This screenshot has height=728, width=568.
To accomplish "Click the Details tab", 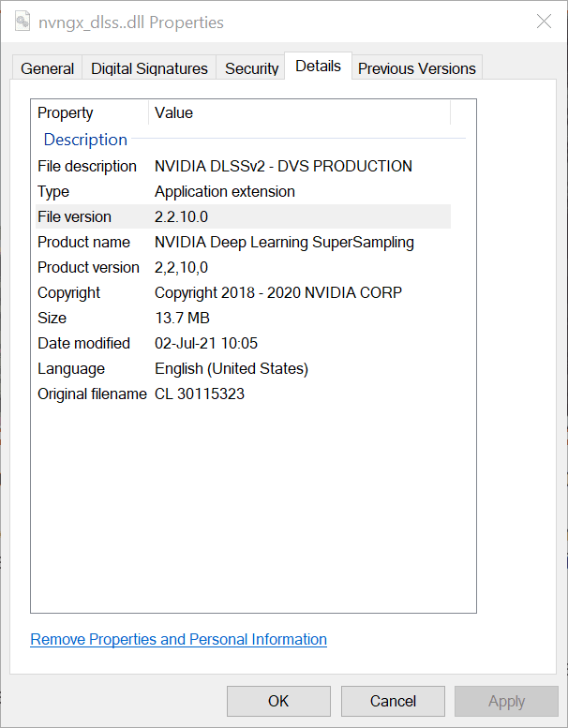I will point(318,67).
